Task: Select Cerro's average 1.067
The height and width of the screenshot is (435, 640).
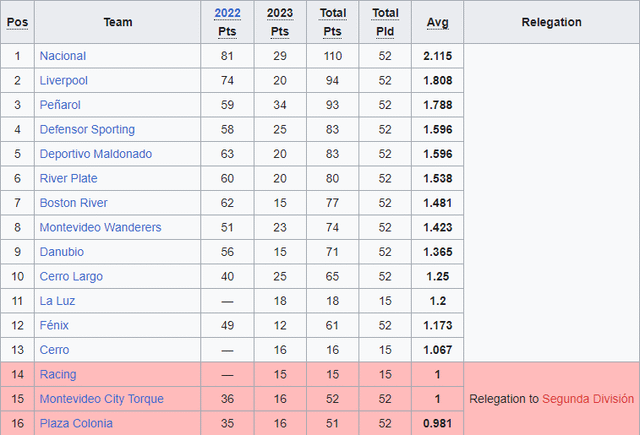Action: pos(438,350)
